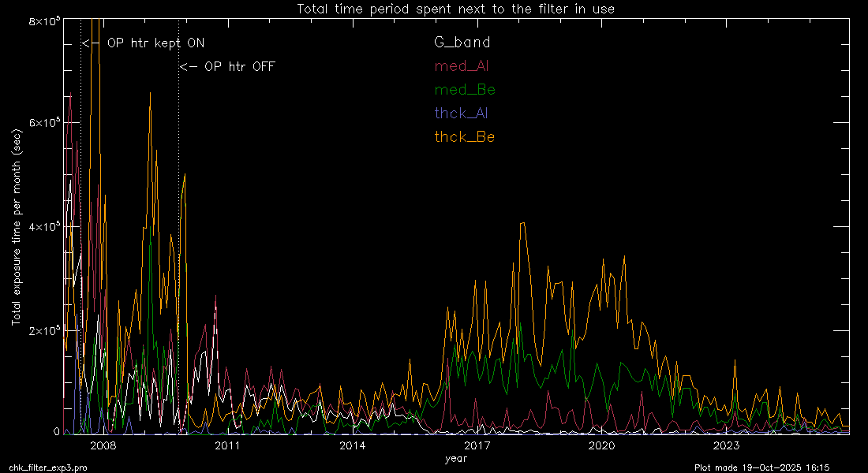868x473 pixels.
Task: Click the 2023 x-axis tick label
Action: click(x=725, y=446)
